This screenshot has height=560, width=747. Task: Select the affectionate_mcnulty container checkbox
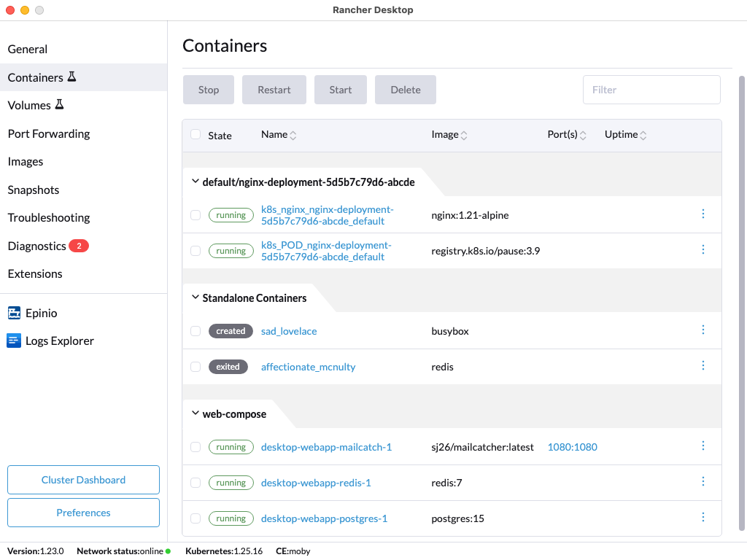coord(196,367)
